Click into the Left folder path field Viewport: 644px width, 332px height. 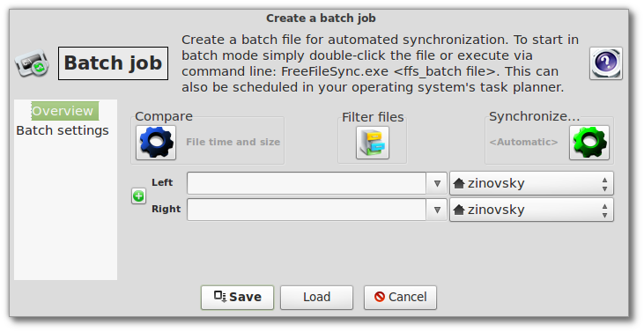(307, 183)
